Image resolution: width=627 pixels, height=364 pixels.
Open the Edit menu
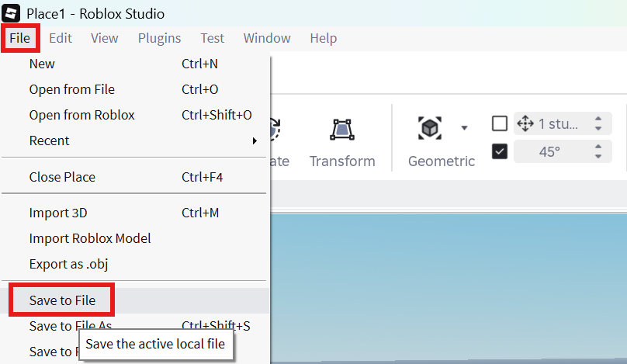(x=61, y=38)
